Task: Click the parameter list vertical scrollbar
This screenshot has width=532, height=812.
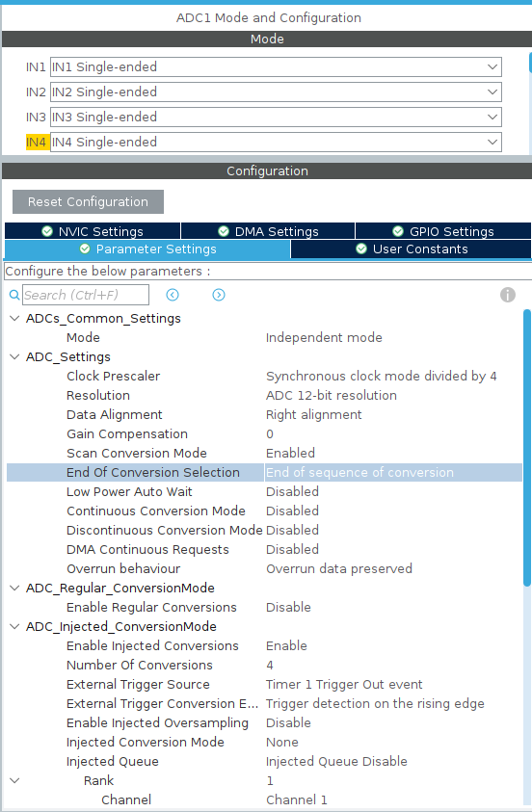Action: [527, 448]
